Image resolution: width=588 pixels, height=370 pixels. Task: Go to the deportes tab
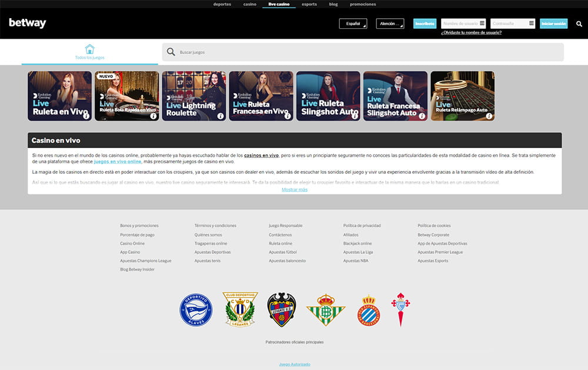point(222,4)
